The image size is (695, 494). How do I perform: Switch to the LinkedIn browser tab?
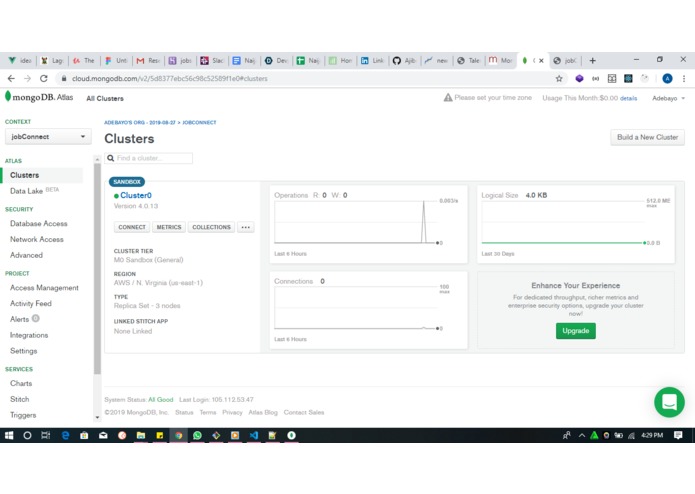click(x=372, y=61)
